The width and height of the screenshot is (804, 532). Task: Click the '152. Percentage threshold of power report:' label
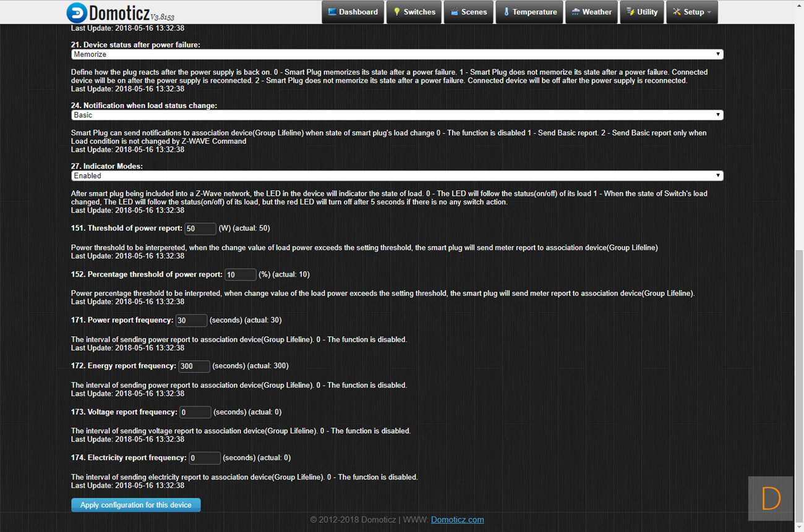click(147, 274)
